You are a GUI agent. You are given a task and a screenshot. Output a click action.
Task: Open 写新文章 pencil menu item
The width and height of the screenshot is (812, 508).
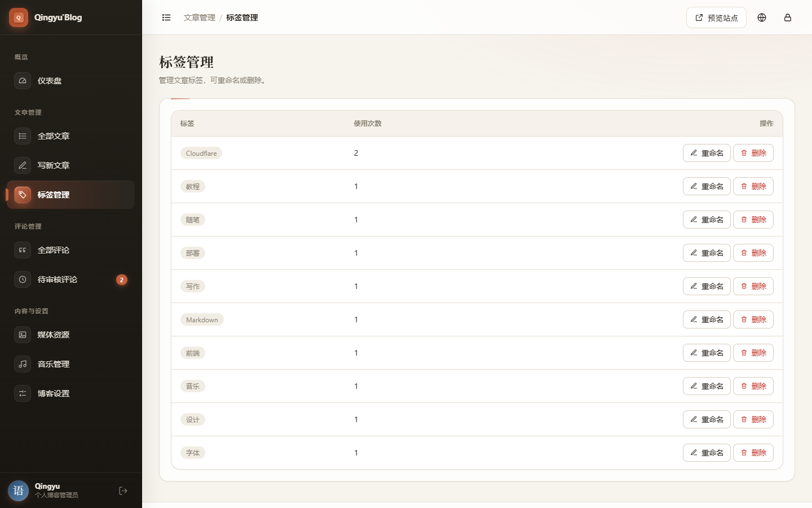(x=70, y=165)
